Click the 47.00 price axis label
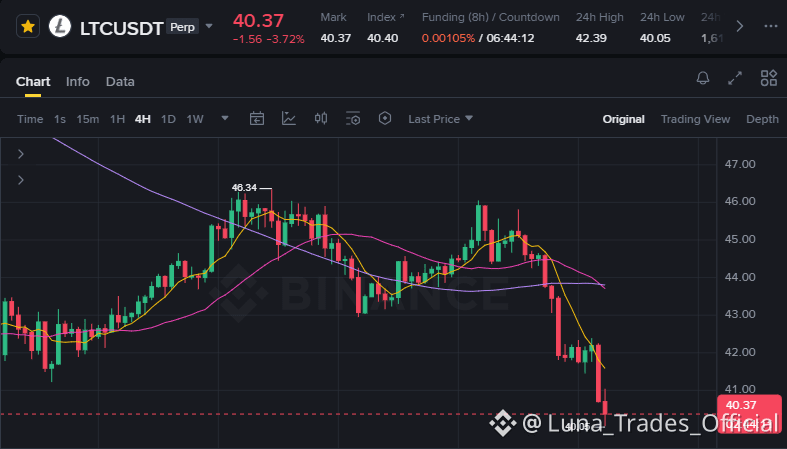 click(740, 164)
